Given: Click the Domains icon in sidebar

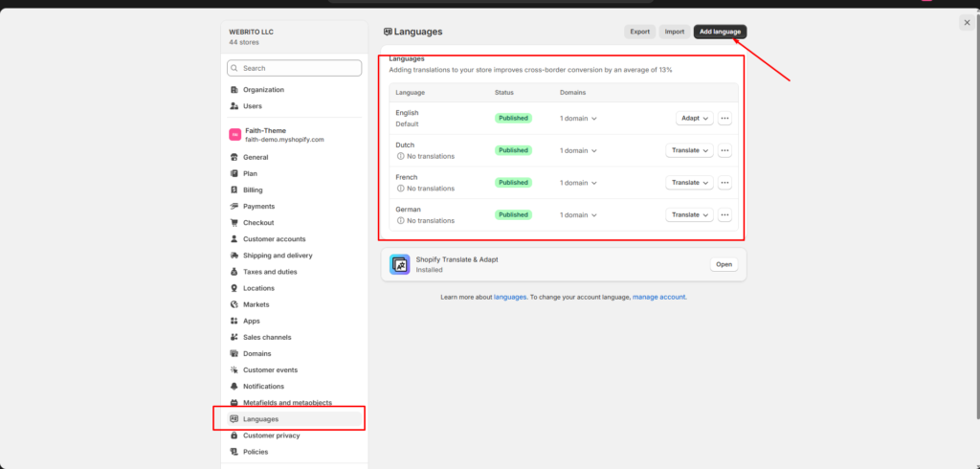Looking at the screenshot, I should [x=234, y=353].
